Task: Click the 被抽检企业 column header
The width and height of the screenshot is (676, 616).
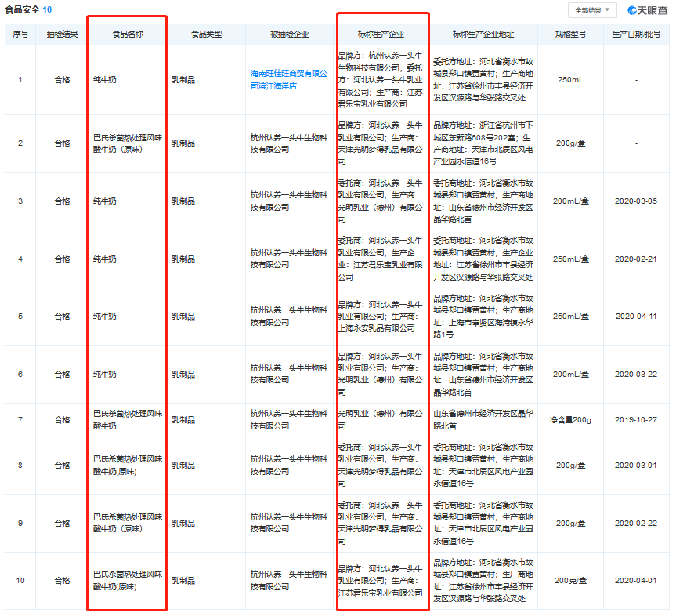Action: point(289,34)
